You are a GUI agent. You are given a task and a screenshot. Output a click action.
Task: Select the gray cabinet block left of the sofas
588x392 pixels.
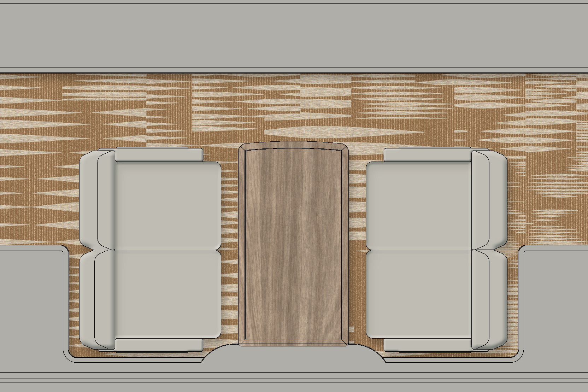point(31,308)
